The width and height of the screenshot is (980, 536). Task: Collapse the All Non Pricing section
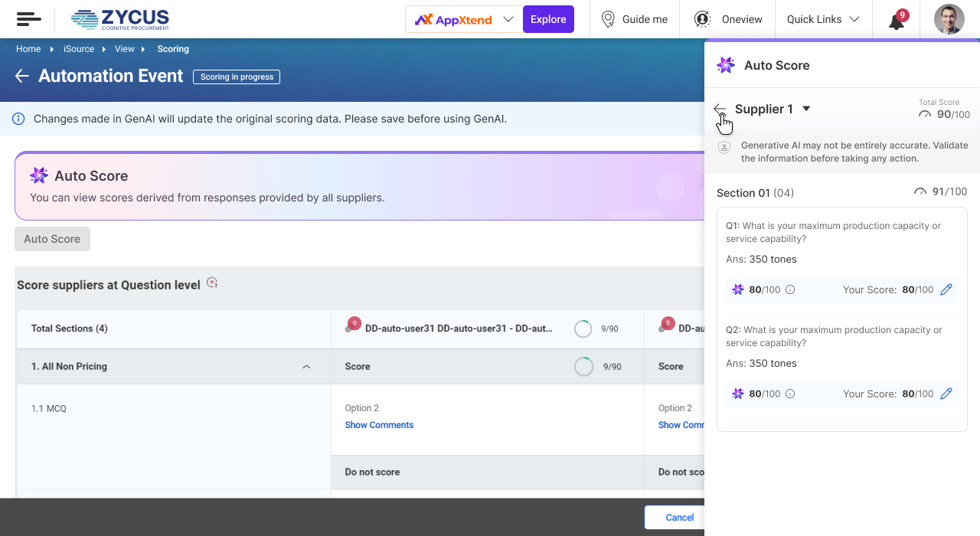point(306,367)
